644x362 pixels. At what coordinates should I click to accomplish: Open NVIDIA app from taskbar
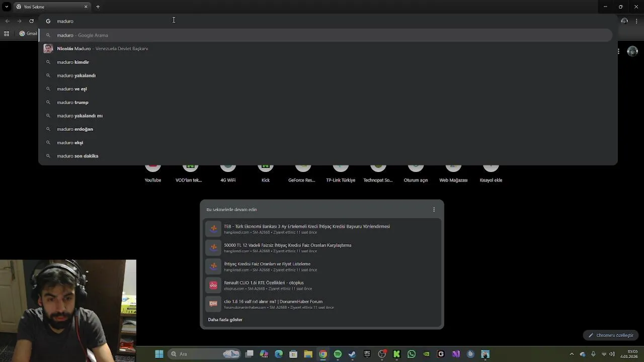(426, 354)
